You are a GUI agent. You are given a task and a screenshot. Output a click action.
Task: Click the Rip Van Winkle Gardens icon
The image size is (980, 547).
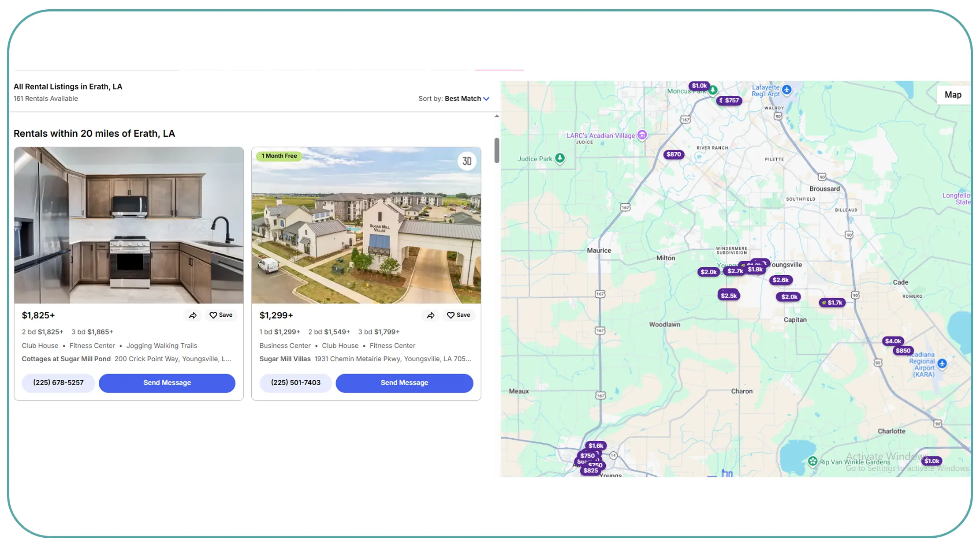click(812, 461)
